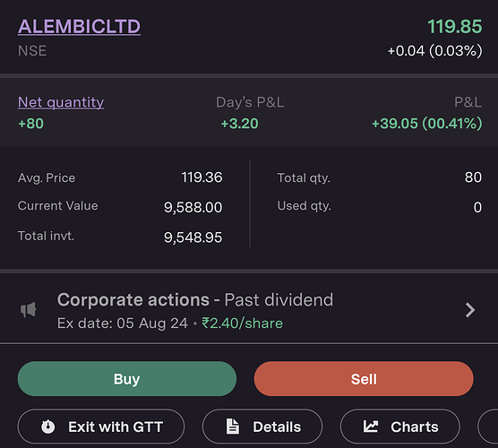Screen dimensions: 498x448
Task: Open the ALEMBICLTD stock link
Action: point(79,26)
